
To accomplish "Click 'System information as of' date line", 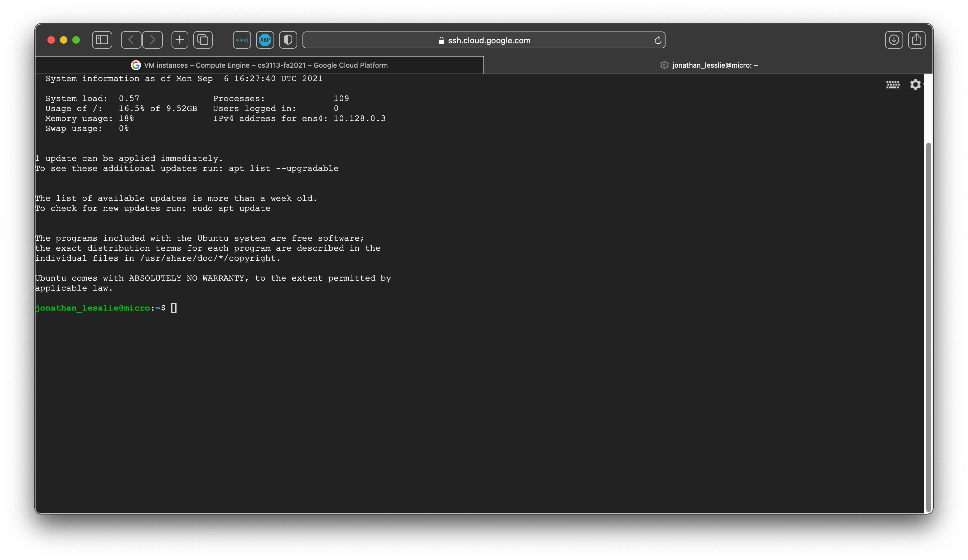I will [x=184, y=78].
